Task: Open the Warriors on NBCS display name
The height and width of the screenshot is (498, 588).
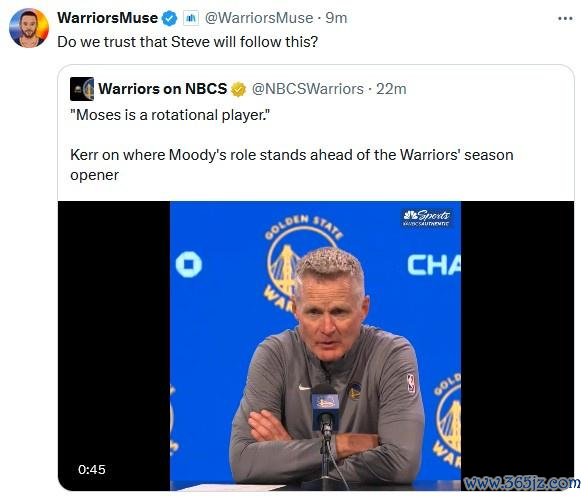Action: (x=163, y=89)
